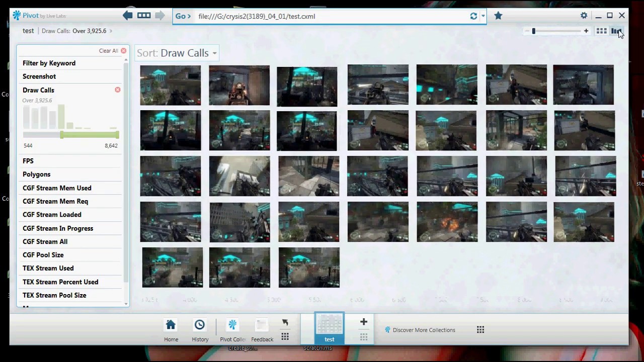
Task: Open last thumbnail in the bottom row
Action: click(x=309, y=267)
